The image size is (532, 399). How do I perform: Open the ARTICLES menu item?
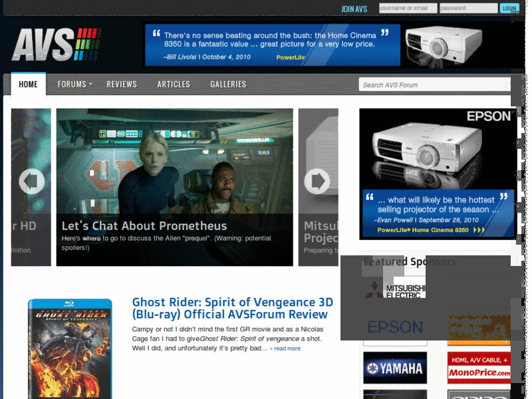tap(174, 84)
